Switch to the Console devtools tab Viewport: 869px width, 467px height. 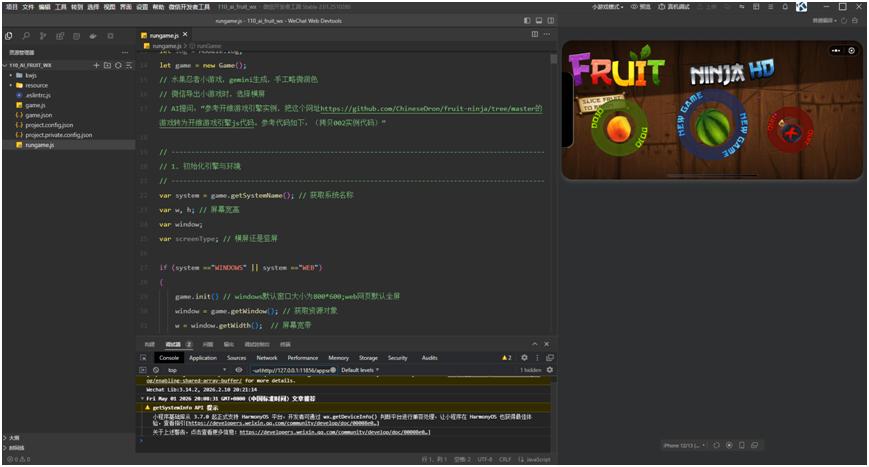[169, 358]
